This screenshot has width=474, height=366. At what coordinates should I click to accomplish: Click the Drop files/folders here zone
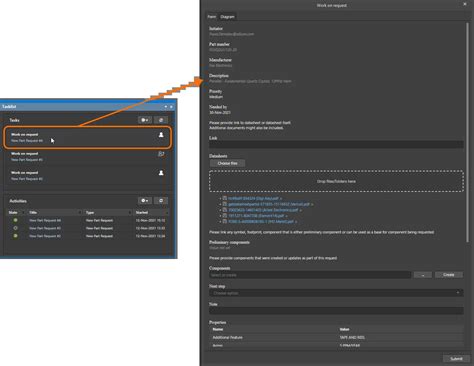pyautogui.click(x=336, y=181)
